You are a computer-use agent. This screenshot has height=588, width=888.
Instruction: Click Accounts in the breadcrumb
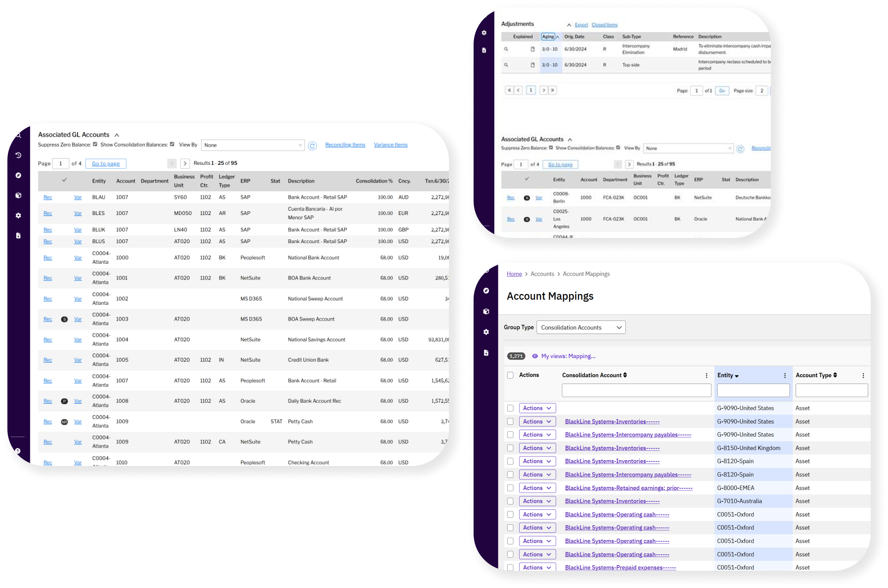coord(542,274)
